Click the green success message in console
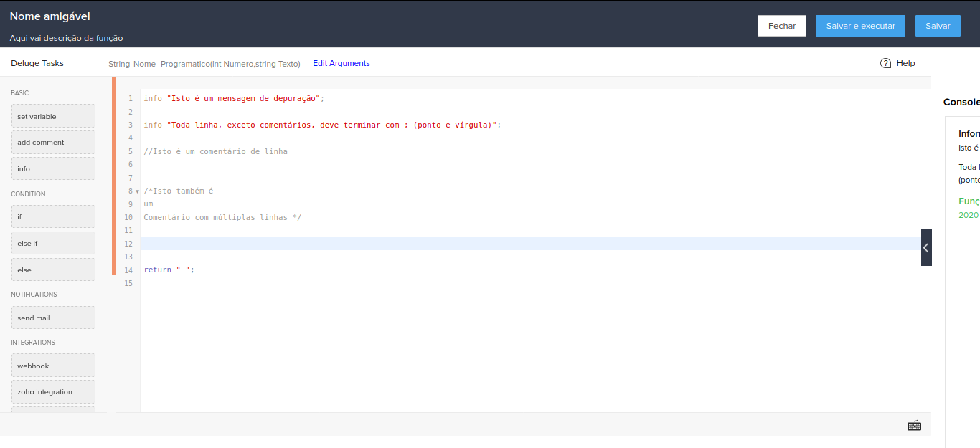 tap(969, 201)
